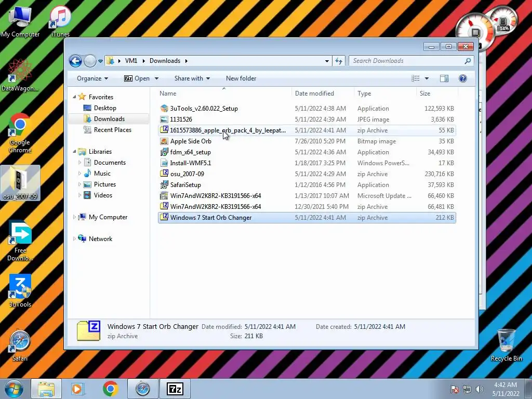Image resolution: width=532 pixels, height=399 pixels.
Task: Click the Downloads breadcrumb
Action: tap(165, 61)
